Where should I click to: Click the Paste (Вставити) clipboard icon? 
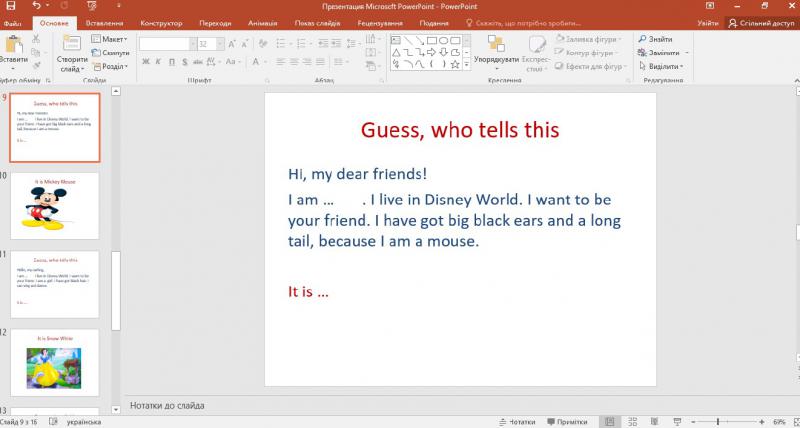pos(14,45)
